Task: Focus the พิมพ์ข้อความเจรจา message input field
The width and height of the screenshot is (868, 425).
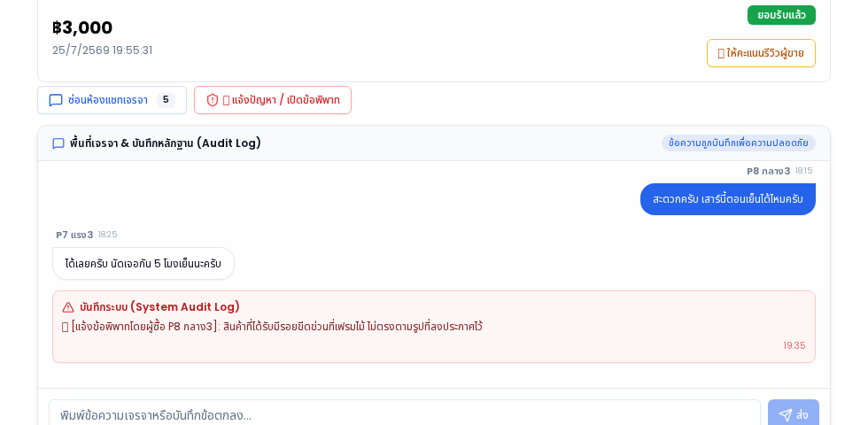Action: [405, 414]
